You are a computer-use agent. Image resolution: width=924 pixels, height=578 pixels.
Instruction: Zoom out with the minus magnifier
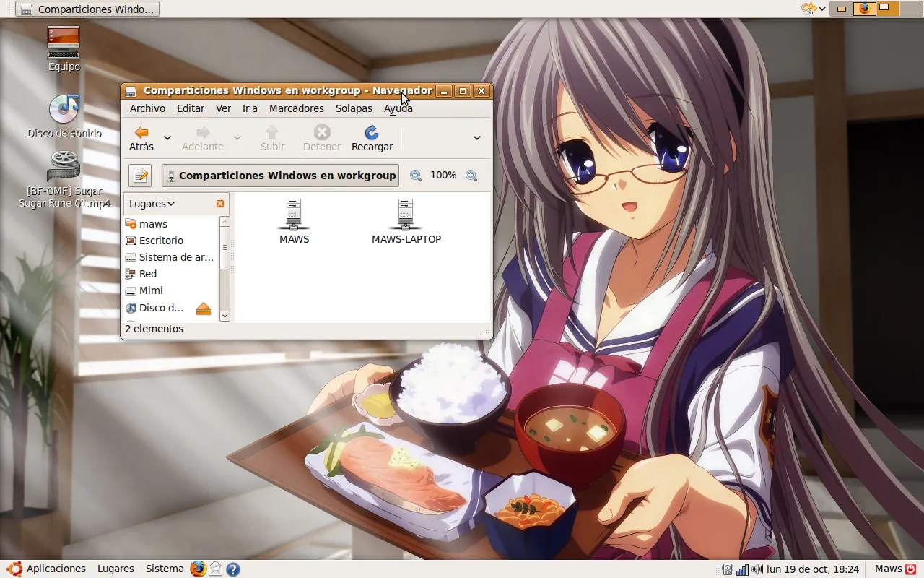pyautogui.click(x=416, y=176)
